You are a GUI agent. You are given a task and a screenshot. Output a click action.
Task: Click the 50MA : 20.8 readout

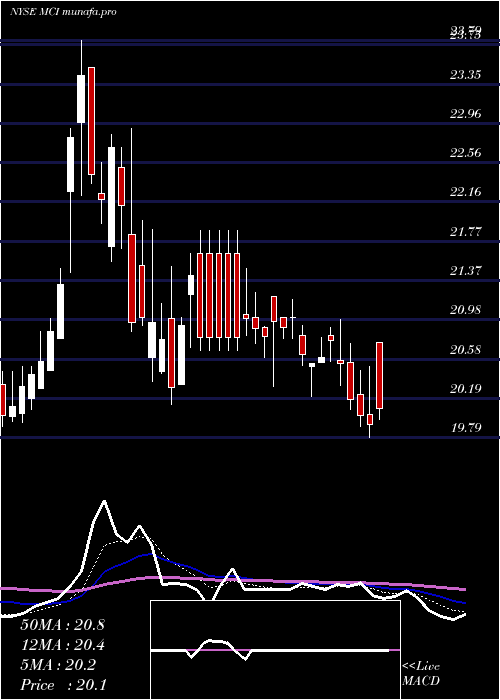coord(62,625)
